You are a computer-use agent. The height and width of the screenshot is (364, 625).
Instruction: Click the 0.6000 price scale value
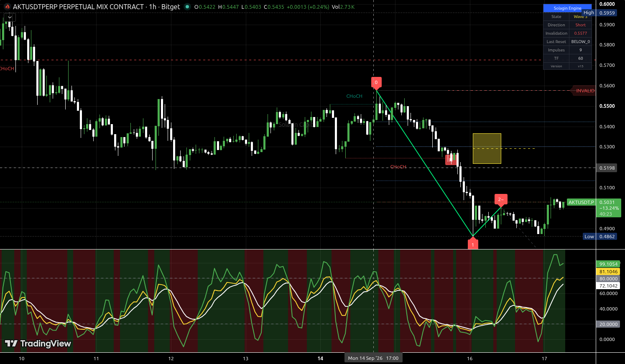click(607, 4)
